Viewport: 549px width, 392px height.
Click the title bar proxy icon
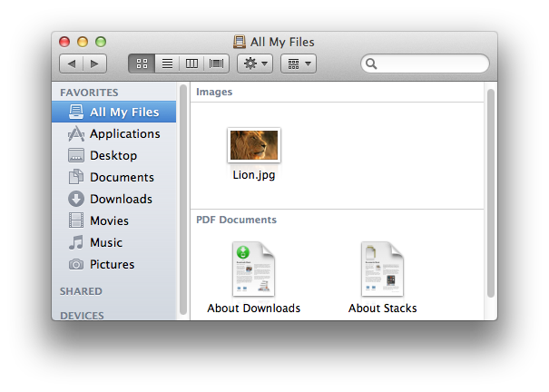(240, 42)
